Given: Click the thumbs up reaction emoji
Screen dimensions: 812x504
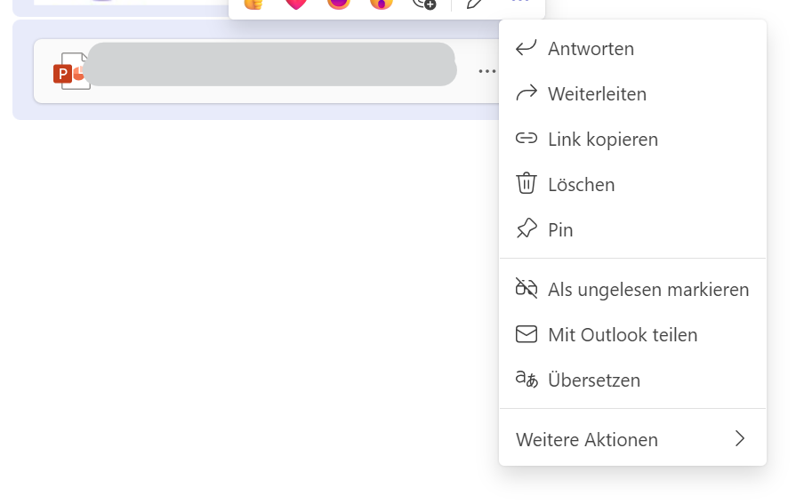Looking at the screenshot, I should [254, 4].
